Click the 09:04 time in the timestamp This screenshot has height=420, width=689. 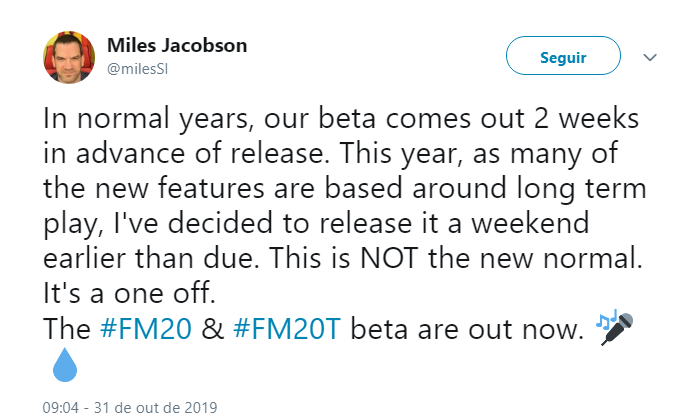tap(59, 407)
